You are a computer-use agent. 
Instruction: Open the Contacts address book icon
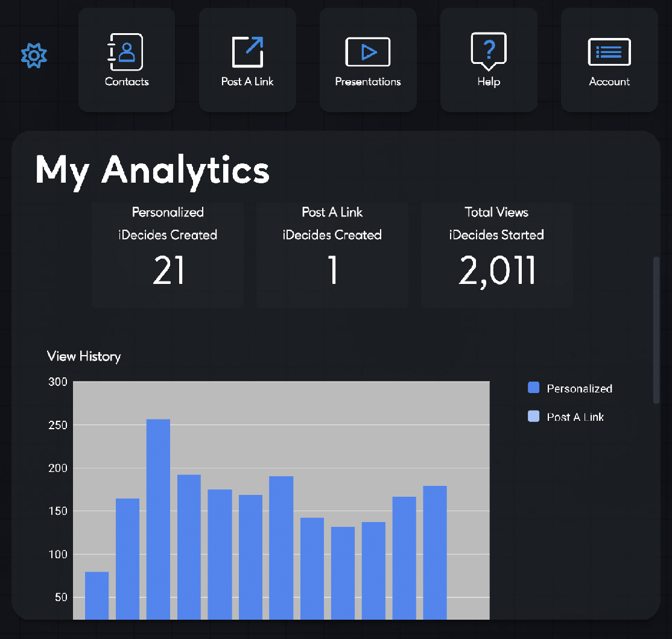(126, 51)
